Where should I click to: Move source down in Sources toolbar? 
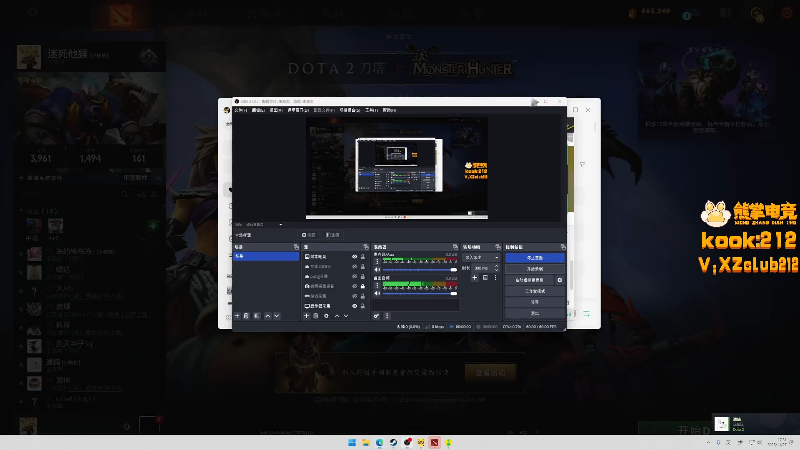[346, 316]
